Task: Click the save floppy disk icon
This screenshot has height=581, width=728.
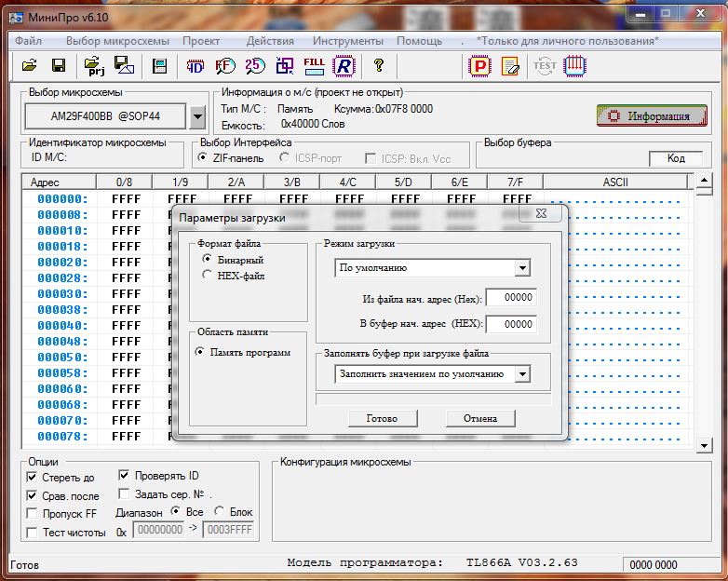Action: pyautogui.click(x=58, y=65)
